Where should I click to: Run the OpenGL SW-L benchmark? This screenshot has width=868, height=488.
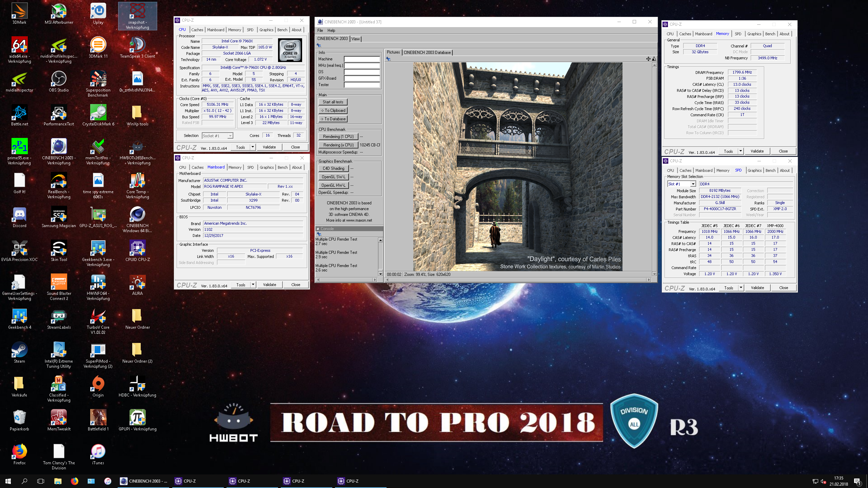pyautogui.click(x=333, y=177)
